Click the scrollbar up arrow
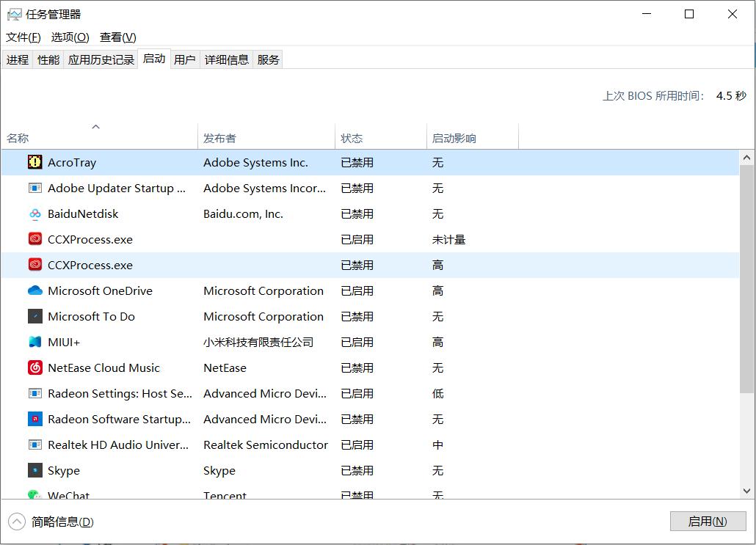 pos(746,156)
